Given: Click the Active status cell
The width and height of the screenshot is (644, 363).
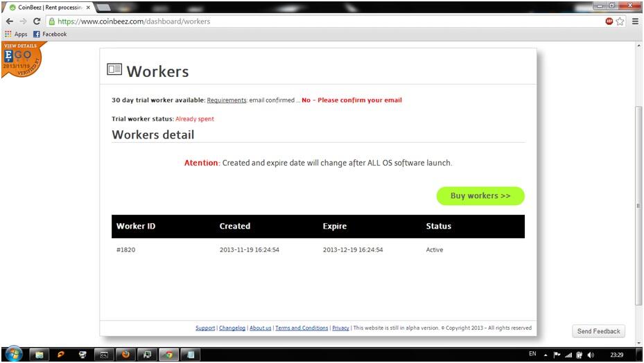Looking at the screenshot, I should pos(435,249).
